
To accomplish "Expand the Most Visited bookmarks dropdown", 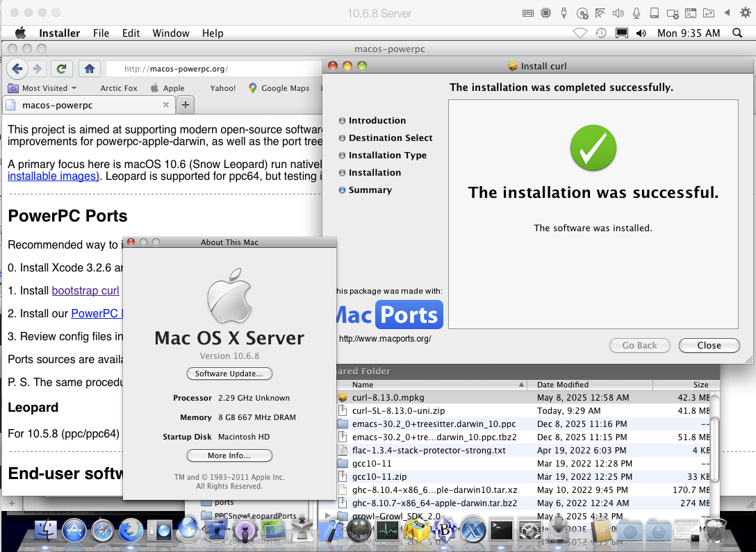I will pos(42,88).
